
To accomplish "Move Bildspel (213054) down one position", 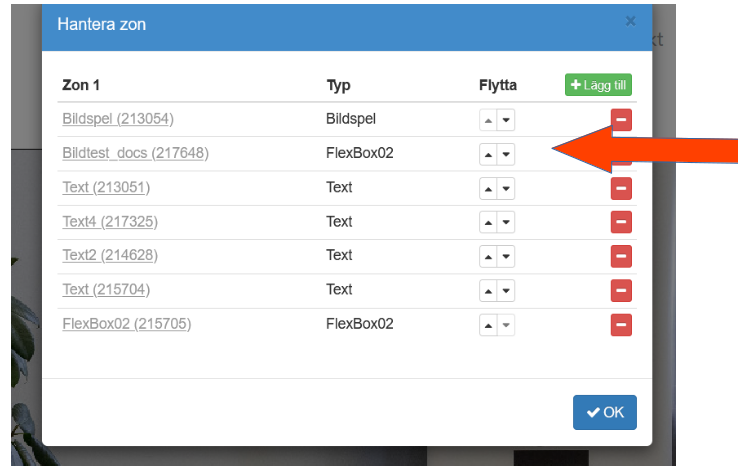I will coord(506,120).
